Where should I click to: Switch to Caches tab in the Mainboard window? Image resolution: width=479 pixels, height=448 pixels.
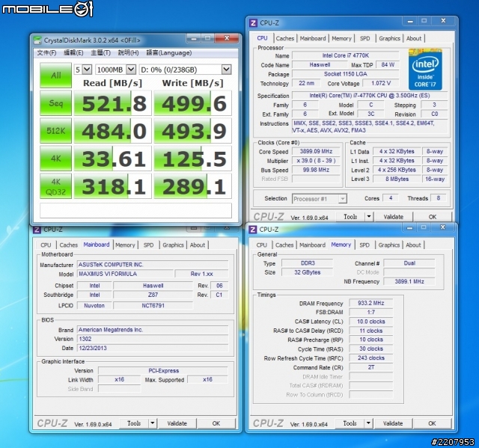tap(68, 245)
